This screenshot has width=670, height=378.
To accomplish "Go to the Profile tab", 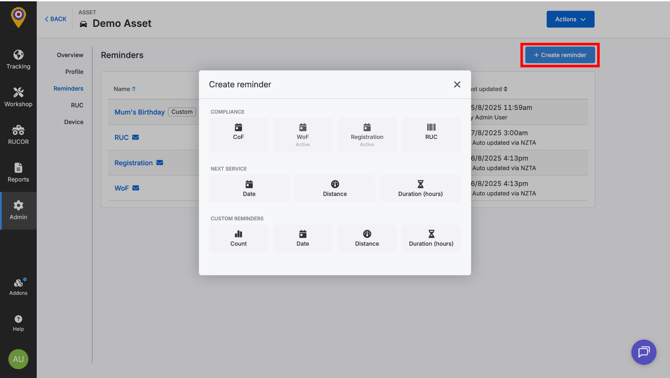I will click(x=74, y=72).
